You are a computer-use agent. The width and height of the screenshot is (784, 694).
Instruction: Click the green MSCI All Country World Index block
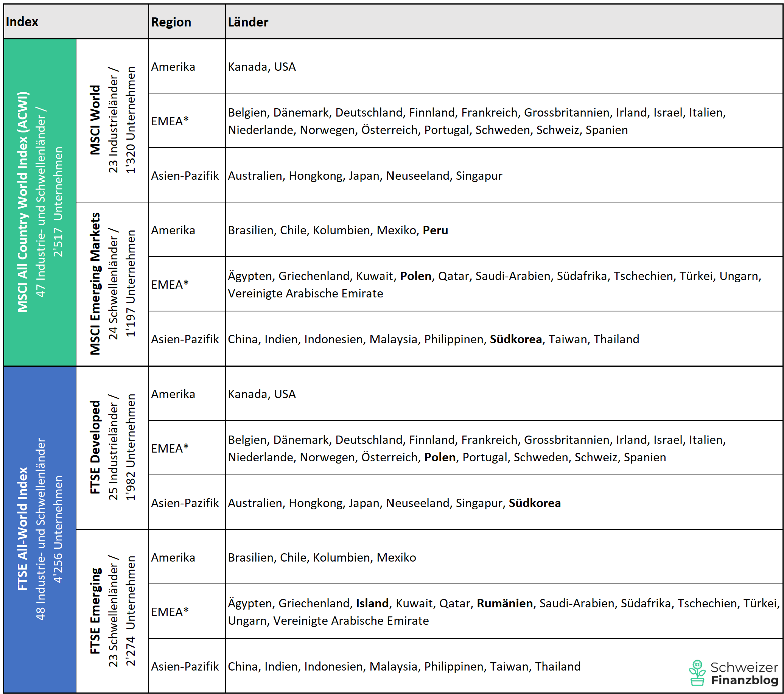[x=39, y=202]
